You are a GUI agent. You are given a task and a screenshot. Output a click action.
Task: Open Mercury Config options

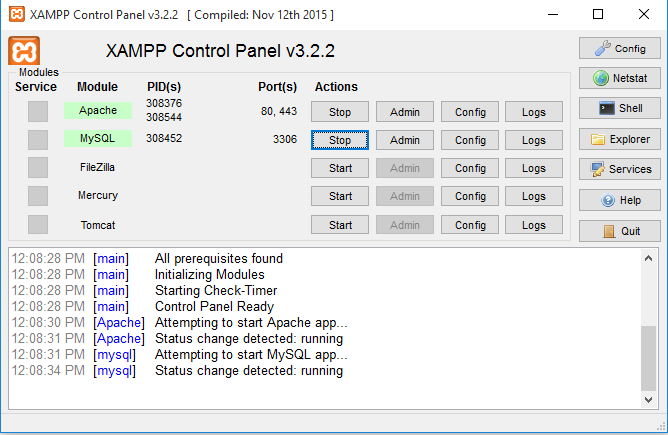point(470,196)
